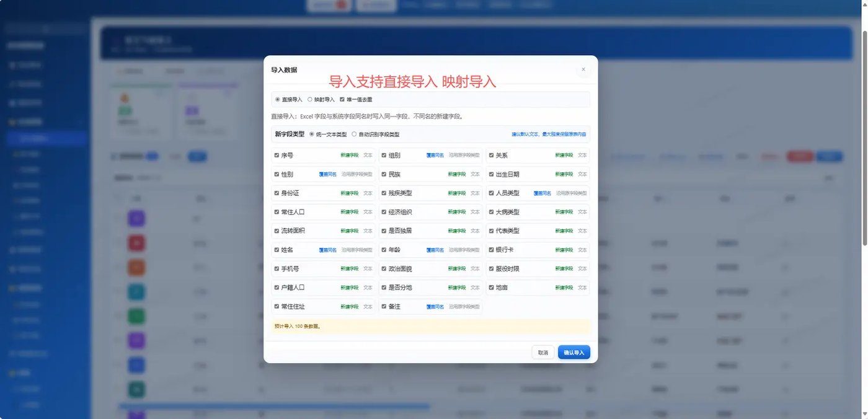Uncheck the 出生日期 field checkbox
The width and height of the screenshot is (868, 419).
point(491,174)
